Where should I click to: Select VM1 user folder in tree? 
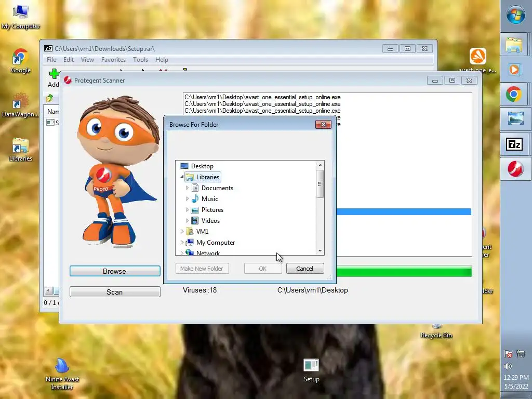click(x=197, y=231)
